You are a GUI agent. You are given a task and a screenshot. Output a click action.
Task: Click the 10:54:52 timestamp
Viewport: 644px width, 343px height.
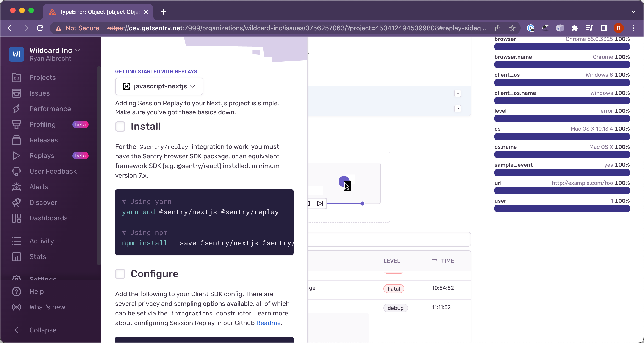pyautogui.click(x=443, y=288)
